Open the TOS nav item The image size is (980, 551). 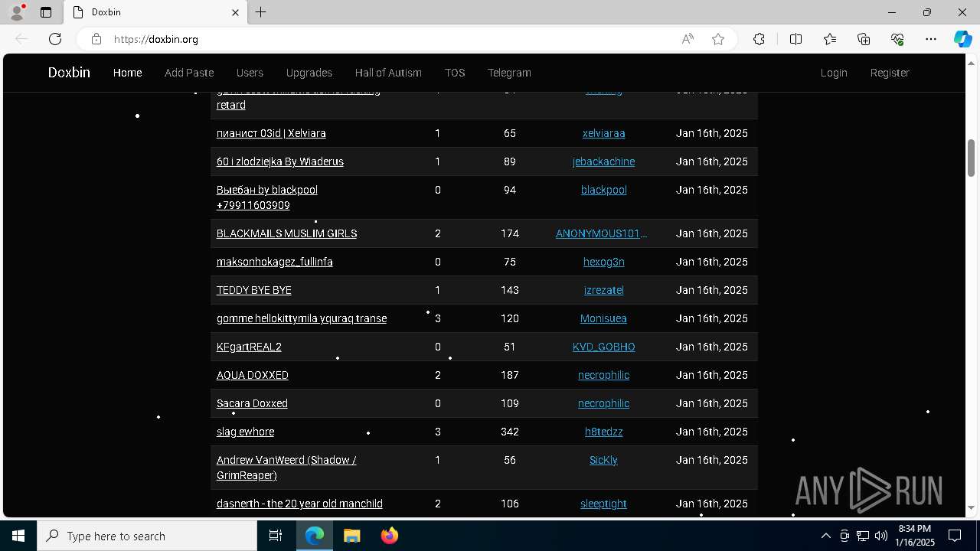[455, 73]
